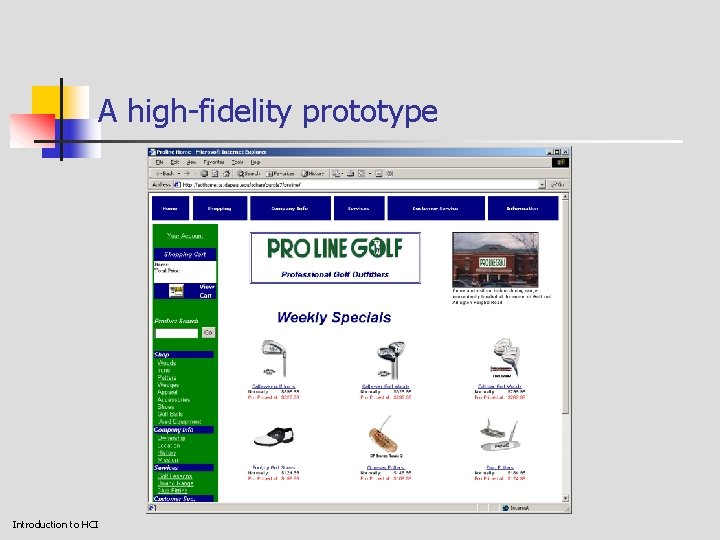The width and height of the screenshot is (720, 540).
Task: Click the Internet zone icon in status bar
Action: click(x=506, y=508)
